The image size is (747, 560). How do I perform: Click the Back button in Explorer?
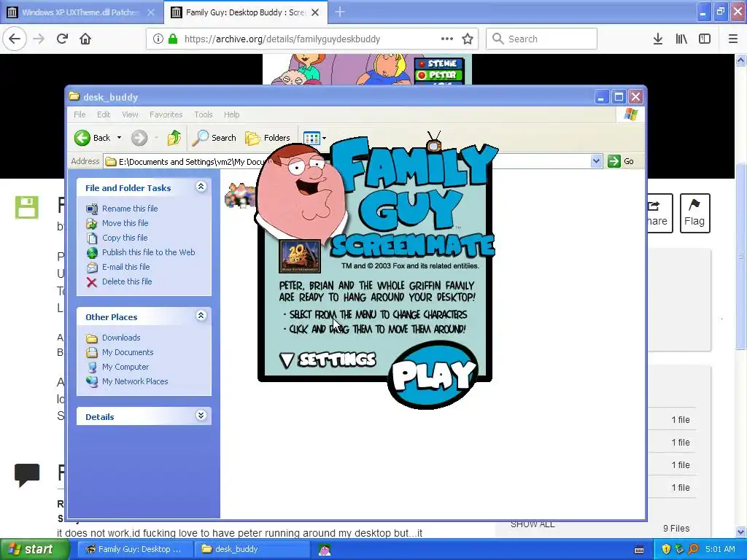tap(93, 138)
